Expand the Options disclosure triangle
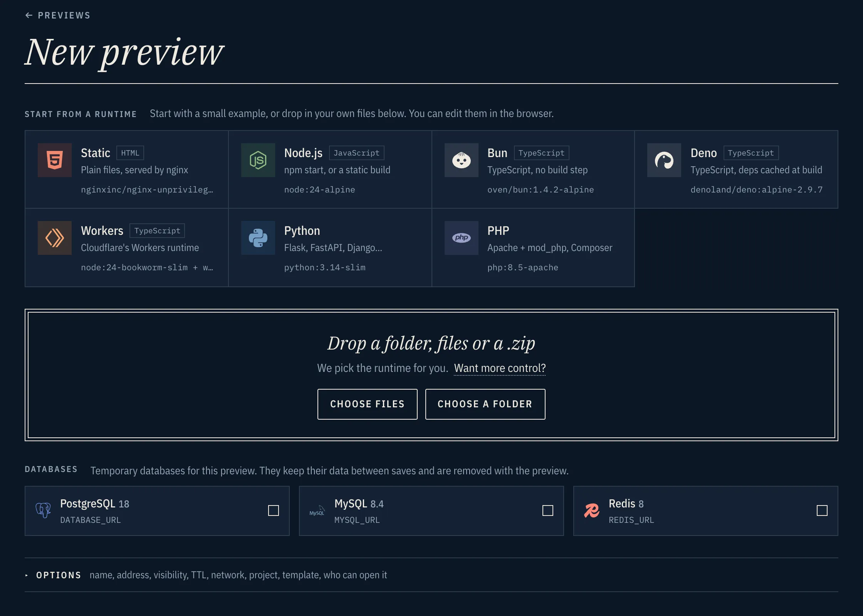Image resolution: width=863 pixels, height=616 pixels. click(x=27, y=575)
